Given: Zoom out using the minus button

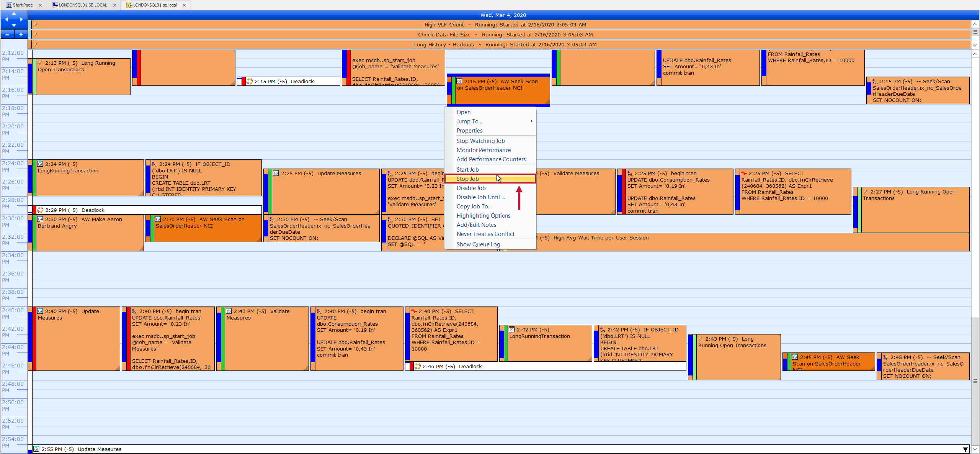Looking at the screenshot, I should pos(7,34).
